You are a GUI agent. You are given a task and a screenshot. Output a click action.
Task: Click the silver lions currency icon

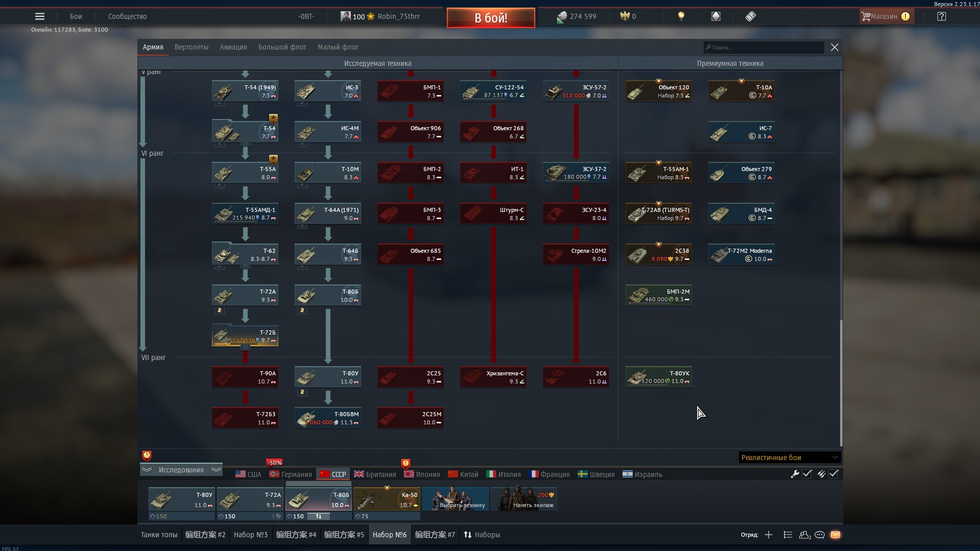(562, 17)
